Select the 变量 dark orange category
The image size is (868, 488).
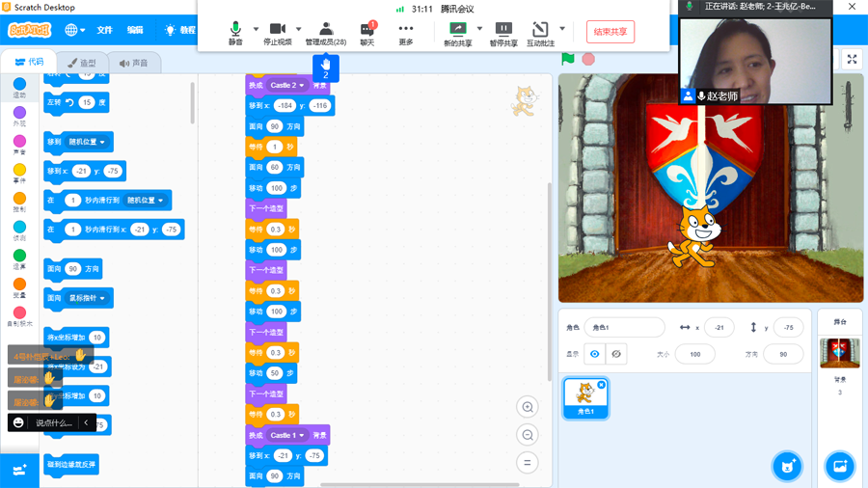pyautogui.click(x=19, y=287)
